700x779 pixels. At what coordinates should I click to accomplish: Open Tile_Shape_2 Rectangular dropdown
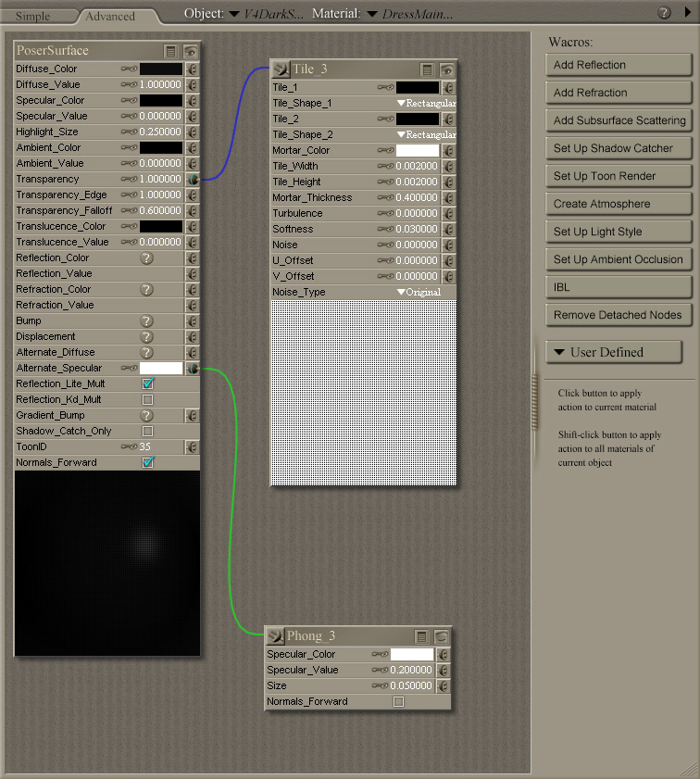(x=427, y=134)
